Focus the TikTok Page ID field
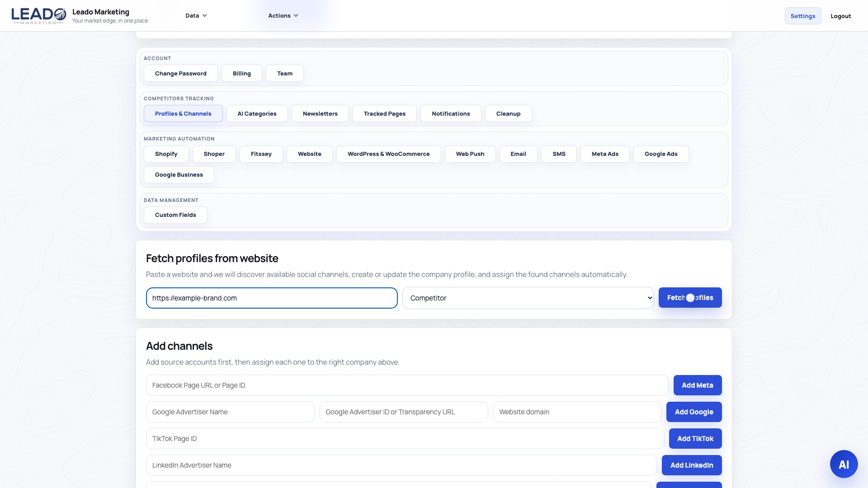 [405, 439]
